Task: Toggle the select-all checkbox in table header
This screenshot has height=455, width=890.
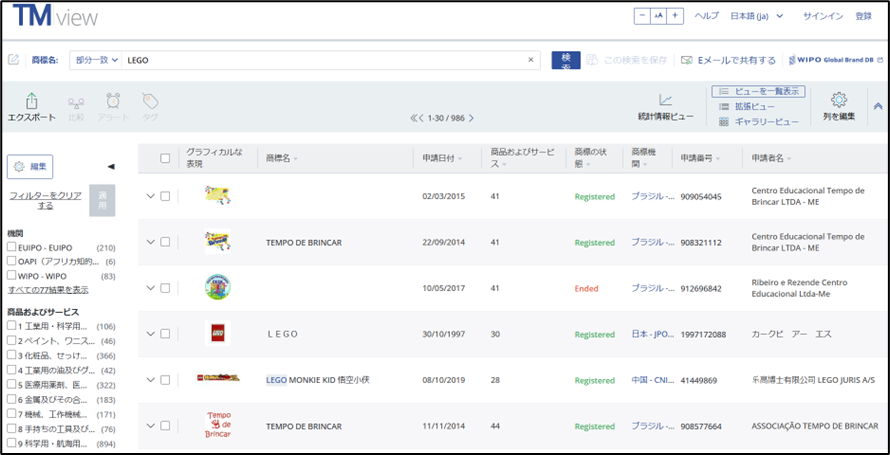Action: click(165, 158)
